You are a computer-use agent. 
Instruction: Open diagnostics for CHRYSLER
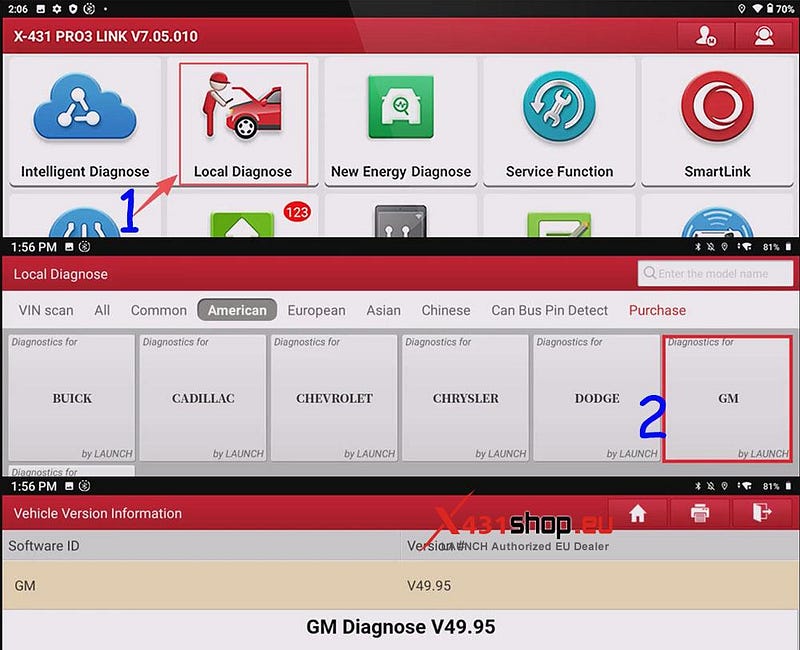(x=465, y=398)
